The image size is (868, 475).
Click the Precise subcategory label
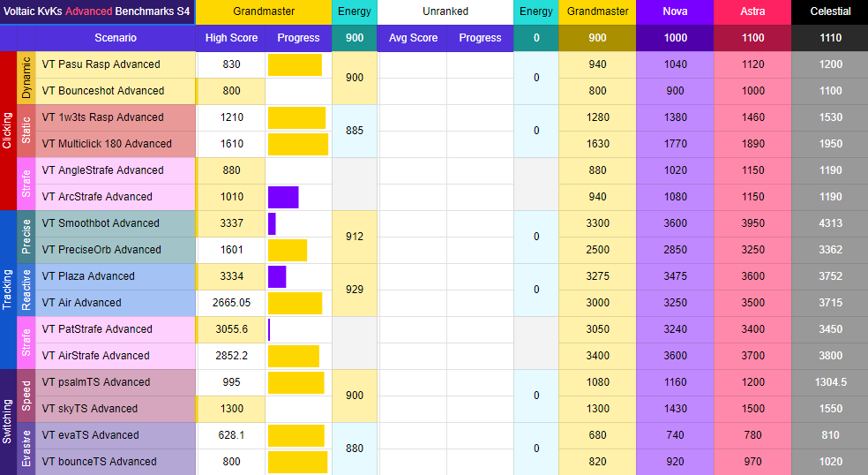26,237
